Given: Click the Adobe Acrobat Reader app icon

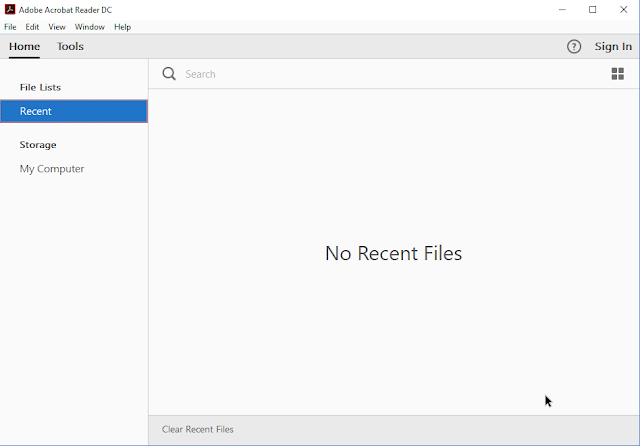Looking at the screenshot, I should pyautogui.click(x=10, y=9).
